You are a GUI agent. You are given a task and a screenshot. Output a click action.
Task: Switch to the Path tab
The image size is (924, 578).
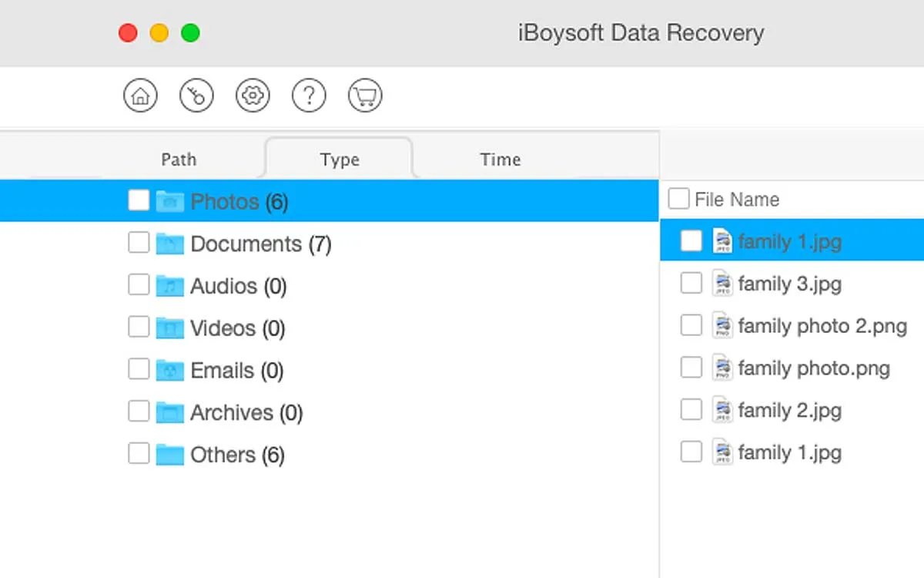click(x=179, y=160)
